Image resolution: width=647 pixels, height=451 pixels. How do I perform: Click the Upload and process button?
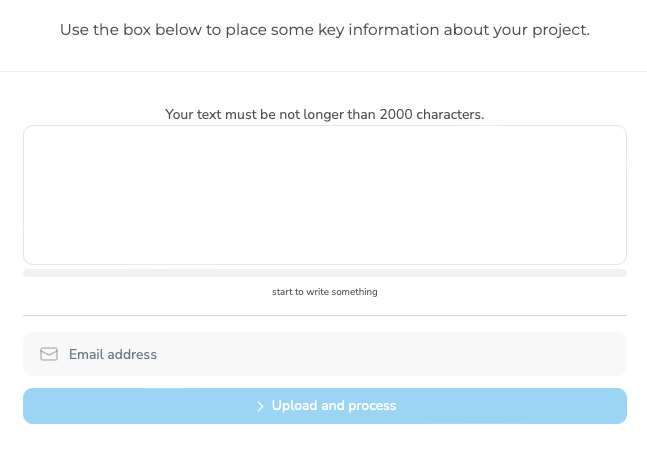(x=325, y=406)
